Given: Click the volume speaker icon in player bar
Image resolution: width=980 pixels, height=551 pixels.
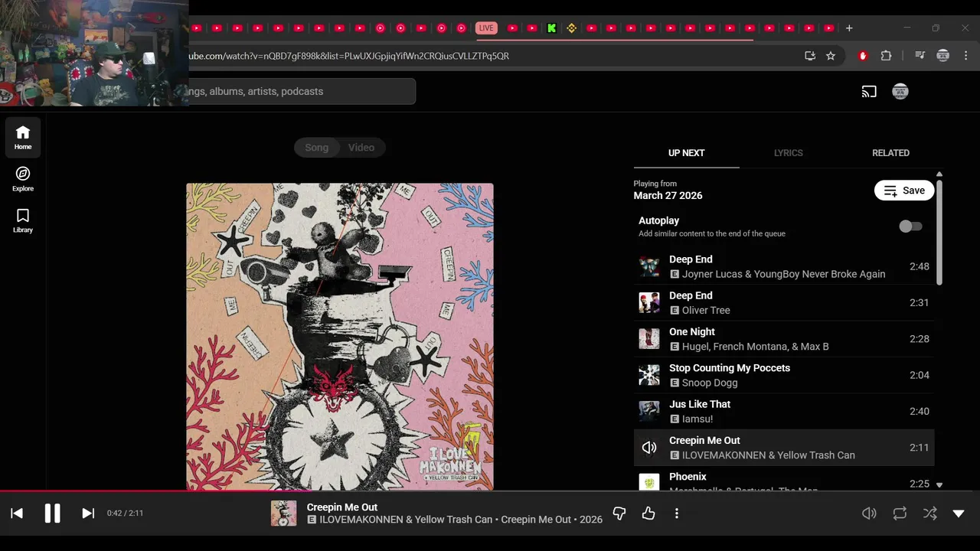Looking at the screenshot, I should pos(869,514).
